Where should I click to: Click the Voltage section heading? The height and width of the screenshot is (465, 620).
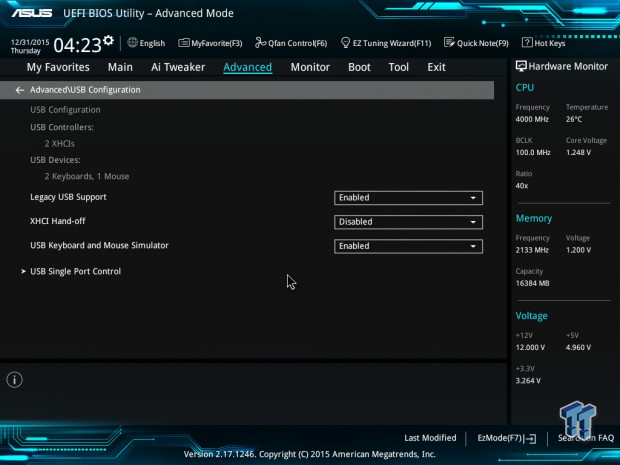pyautogui.click(x=531, y=316)
